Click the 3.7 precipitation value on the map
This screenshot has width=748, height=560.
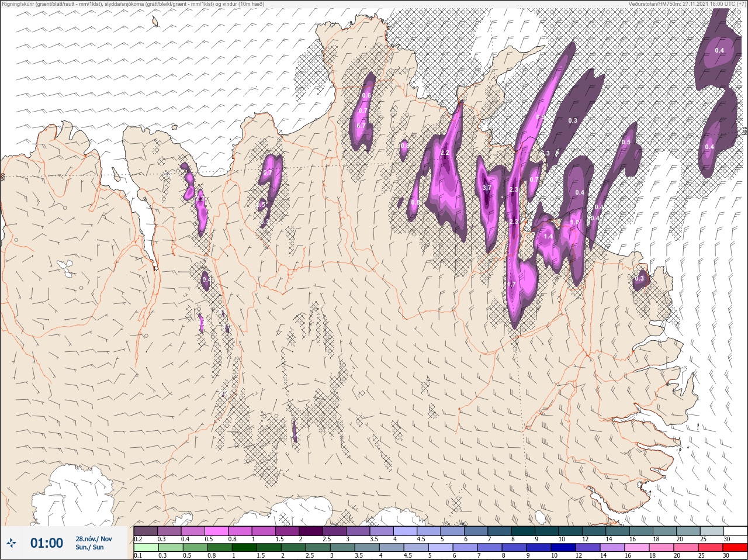(x=487, y=188)
